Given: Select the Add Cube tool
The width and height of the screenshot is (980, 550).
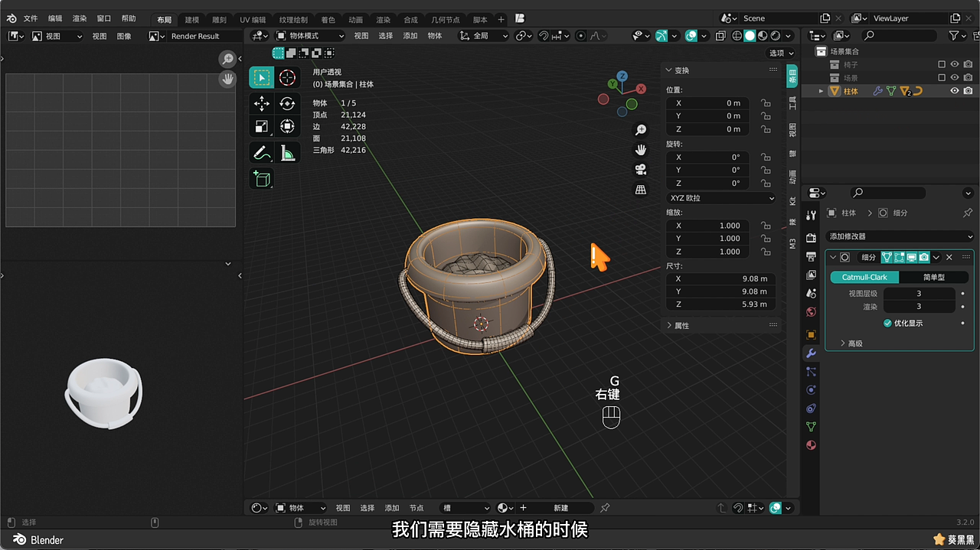Looking at the screenshot, I should 260,178.
